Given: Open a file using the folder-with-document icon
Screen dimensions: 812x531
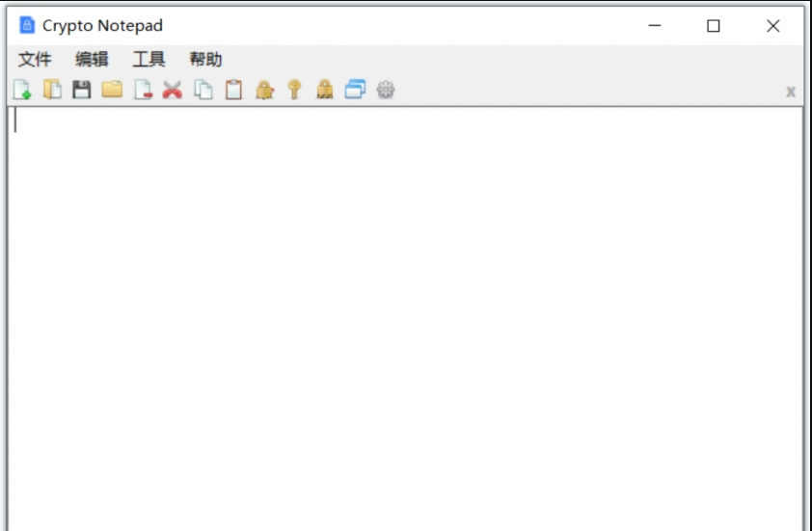Looking at the screenshot, I should pos(52,90).
